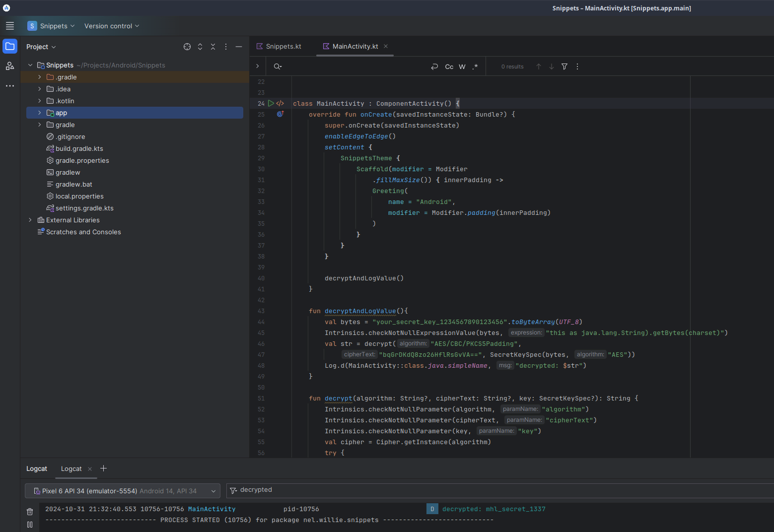Open Project panel options menu
Viewport: 774px width, 532px height.
(226, 47)
